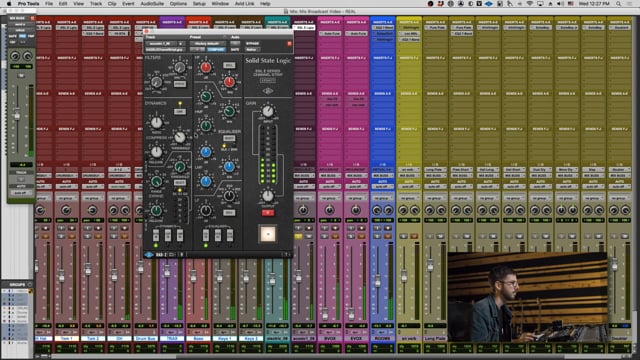This screenshot has height=360, width=640.
Task: Click the filter Pre EQ button
Action: pos(180,84)
